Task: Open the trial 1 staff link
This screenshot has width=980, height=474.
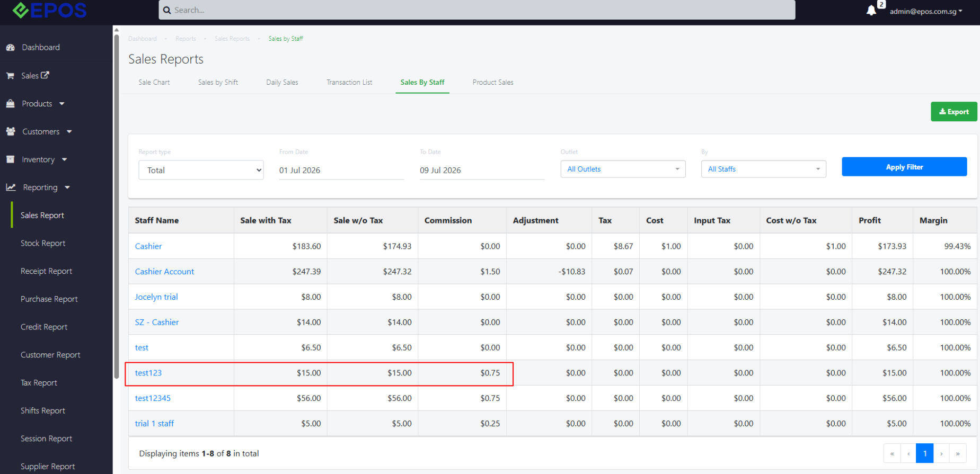Action: click(x=154, y=424)
